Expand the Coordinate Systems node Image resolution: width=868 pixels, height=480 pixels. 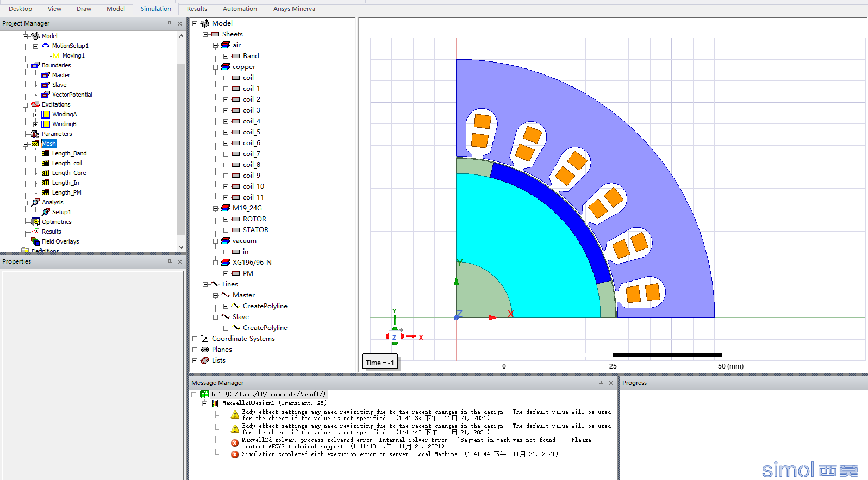195,339
